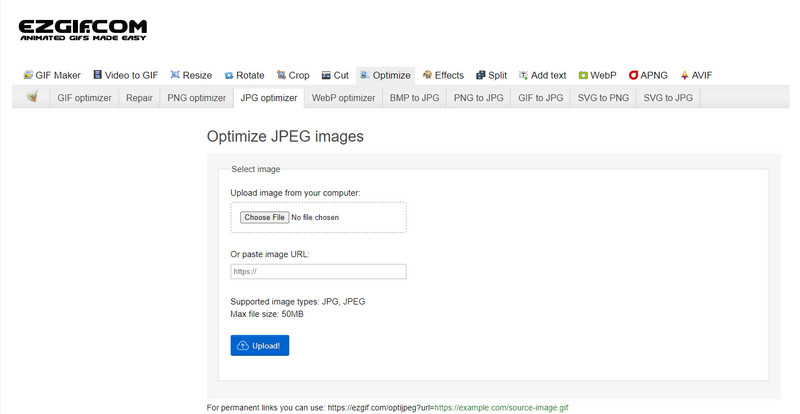Open the WebP optimizer tab
This screenshot has height=414, width=800.
coord(343,98)
